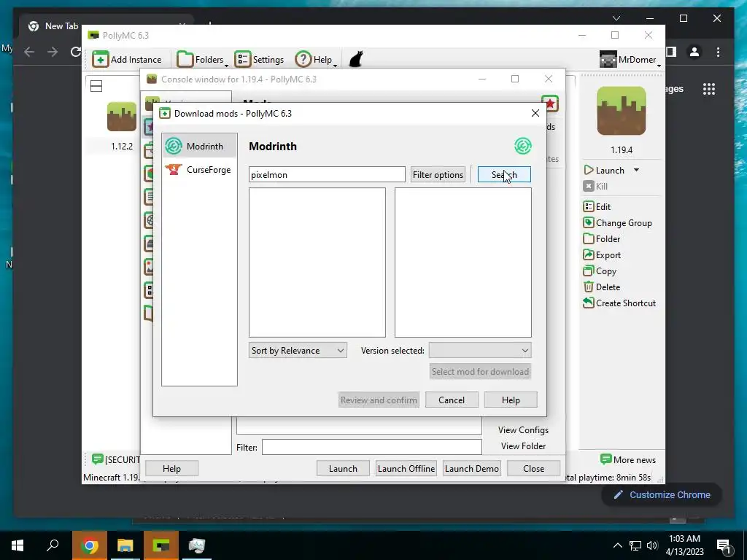Click Launch Offline in console window

(x=406, y=469)
